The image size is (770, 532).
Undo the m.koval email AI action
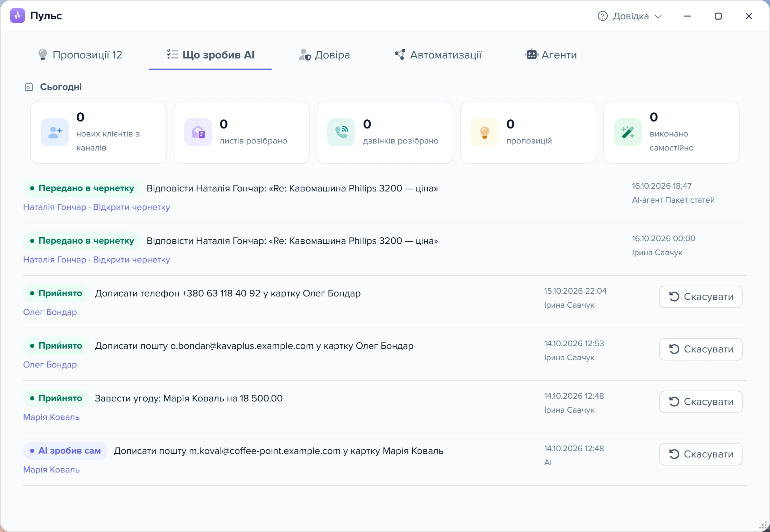coord(701,454)
